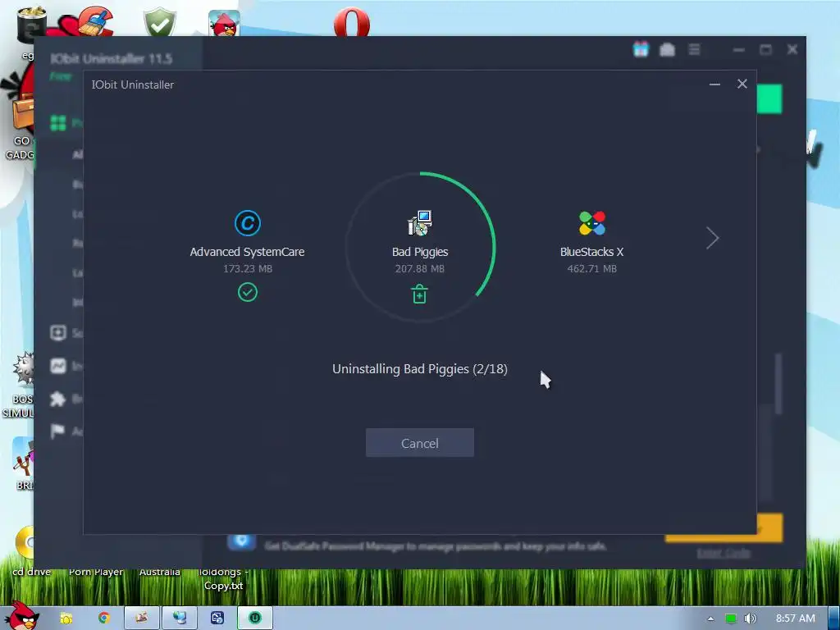Click the green trash icon under Bad Piggies
Screen dimensions: 840x630
(419, 294)
